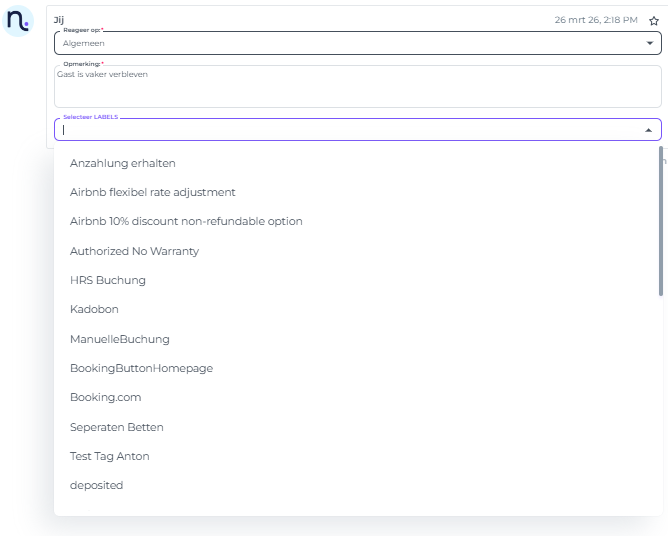Image resolution: width=668 pixels, height=536 pixels.
Task: Click the Opmerking text area
Action: coord(357,87)
